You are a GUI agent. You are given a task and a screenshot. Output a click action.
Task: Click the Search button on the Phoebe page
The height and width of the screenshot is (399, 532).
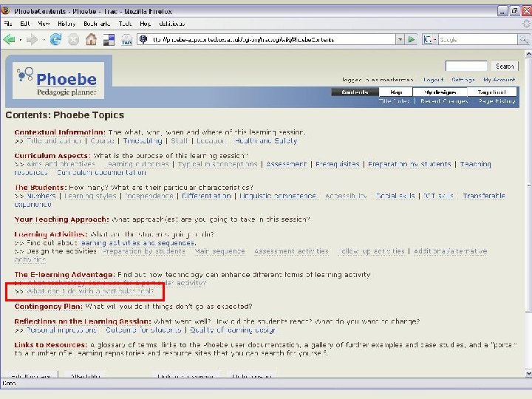[x=505, y=66]
